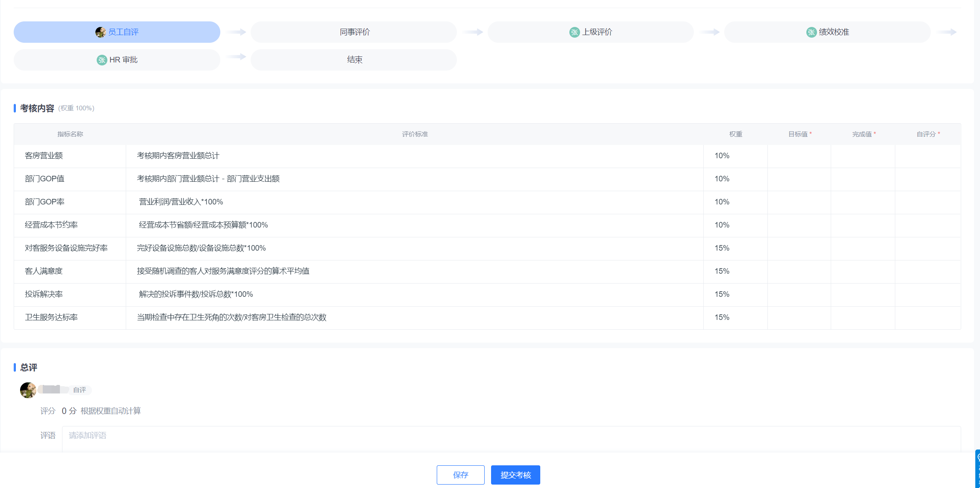980x488 pixels.
Task: Click 目标值 cell for 客房营业额 row
Action: pos(799,156)
